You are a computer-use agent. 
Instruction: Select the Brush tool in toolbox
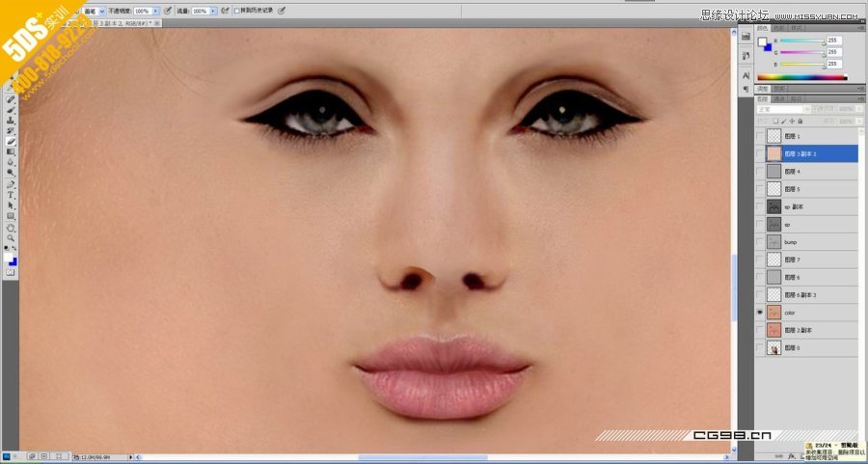coord(11,110)
